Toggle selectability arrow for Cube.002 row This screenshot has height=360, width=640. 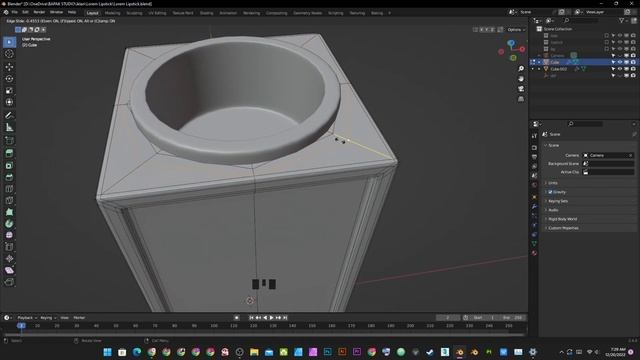[613, 69]
